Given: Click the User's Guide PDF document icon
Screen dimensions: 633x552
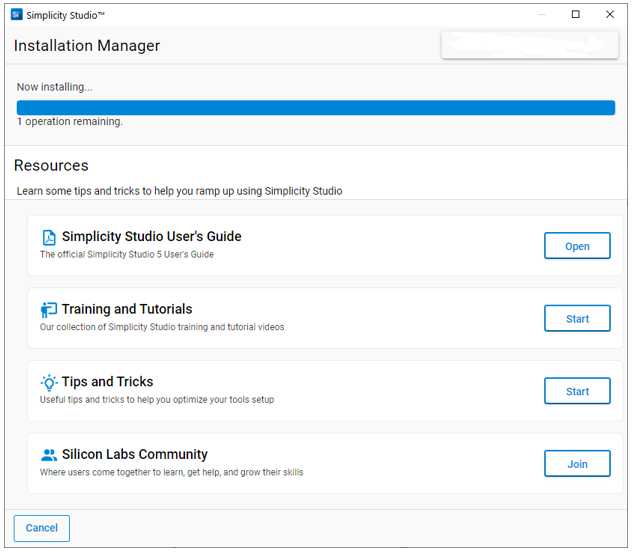Looking at the screenshot, I should coord(49,238).
